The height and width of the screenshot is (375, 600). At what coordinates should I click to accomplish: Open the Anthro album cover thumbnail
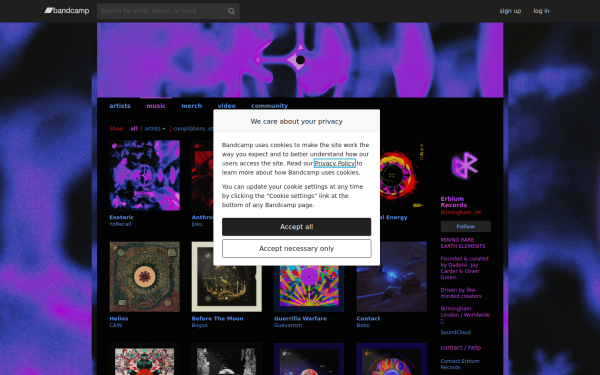[x=202, y=175]
